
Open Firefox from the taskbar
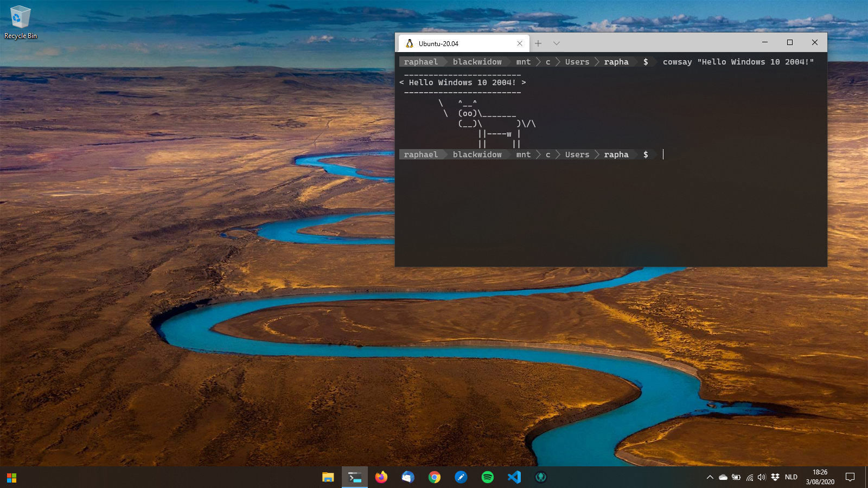click(x=381, y=477)
